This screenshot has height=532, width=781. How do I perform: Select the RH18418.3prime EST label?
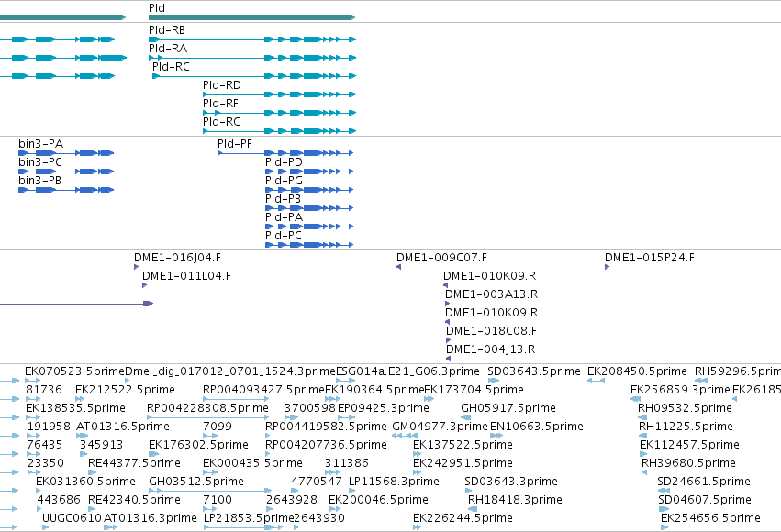tap(515, 501)
